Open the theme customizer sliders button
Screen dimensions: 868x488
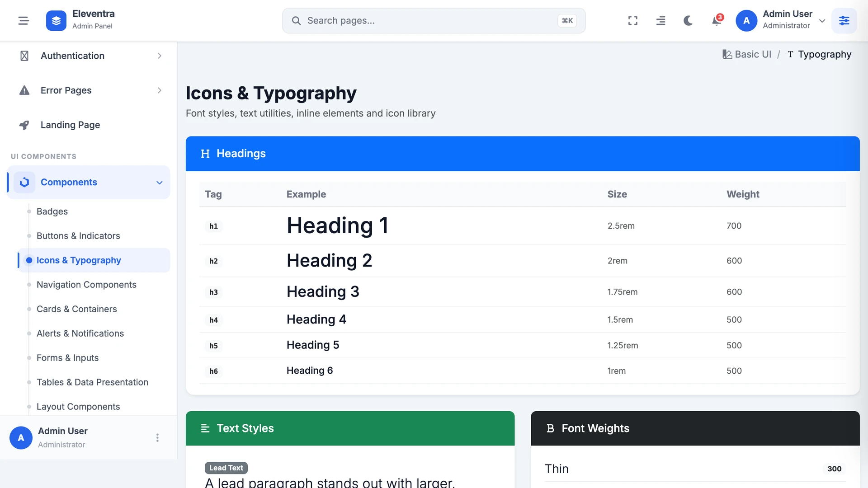(844, 20)
